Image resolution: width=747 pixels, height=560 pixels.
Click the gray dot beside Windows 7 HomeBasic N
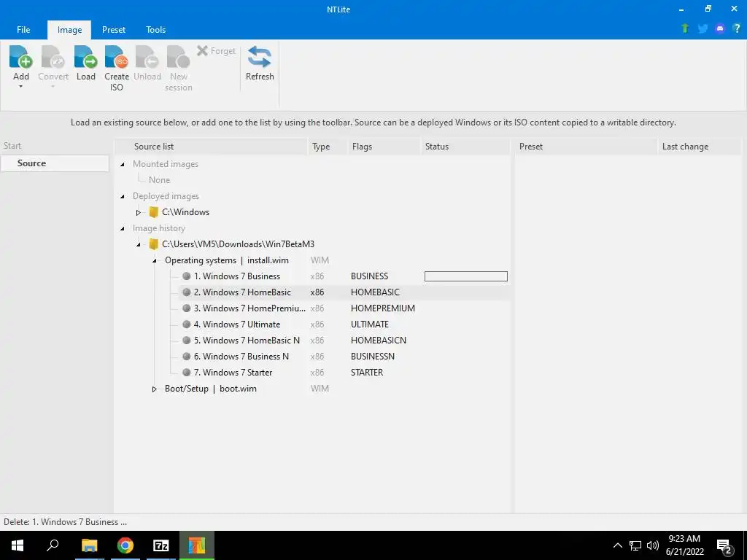coord(186,341)
